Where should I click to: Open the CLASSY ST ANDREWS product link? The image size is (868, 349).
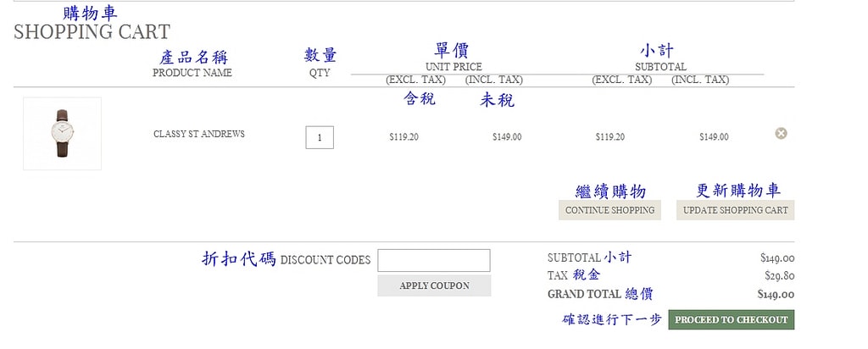point(199,134)
